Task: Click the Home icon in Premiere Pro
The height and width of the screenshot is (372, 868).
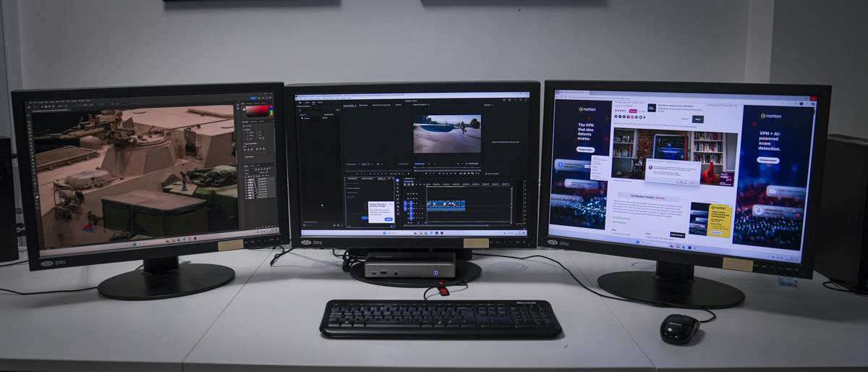Action: click(x=300, y=103)
